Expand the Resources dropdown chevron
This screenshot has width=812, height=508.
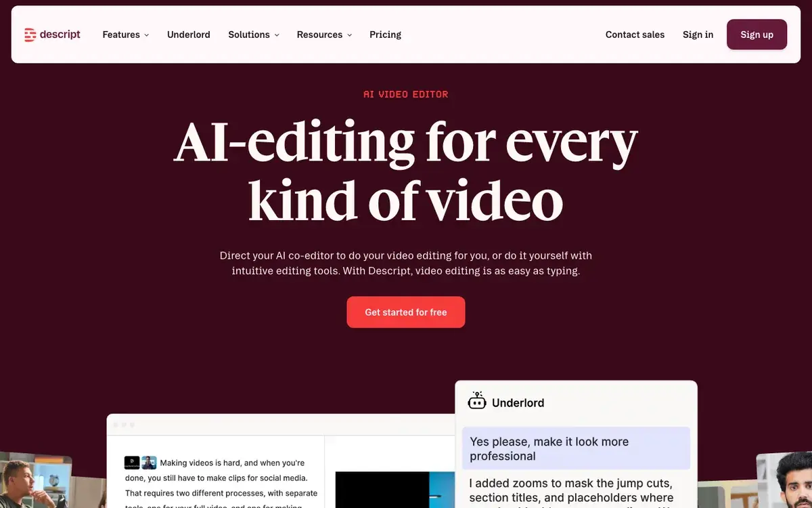[349, 35]
